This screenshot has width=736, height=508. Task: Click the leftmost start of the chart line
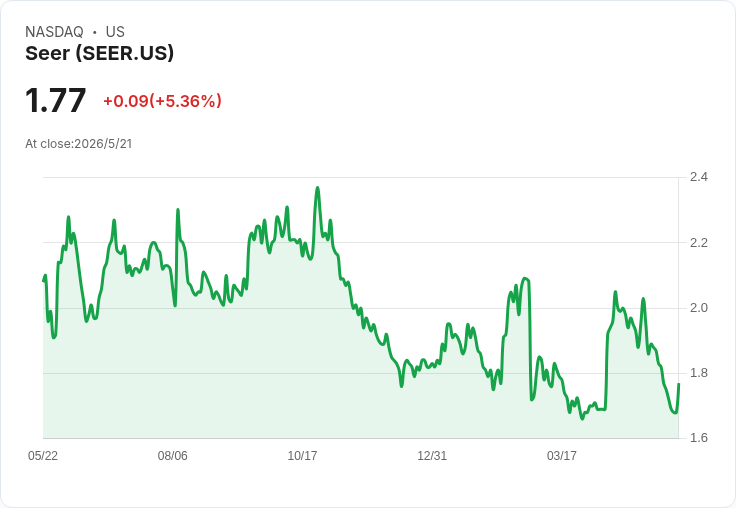coord(44,280)
